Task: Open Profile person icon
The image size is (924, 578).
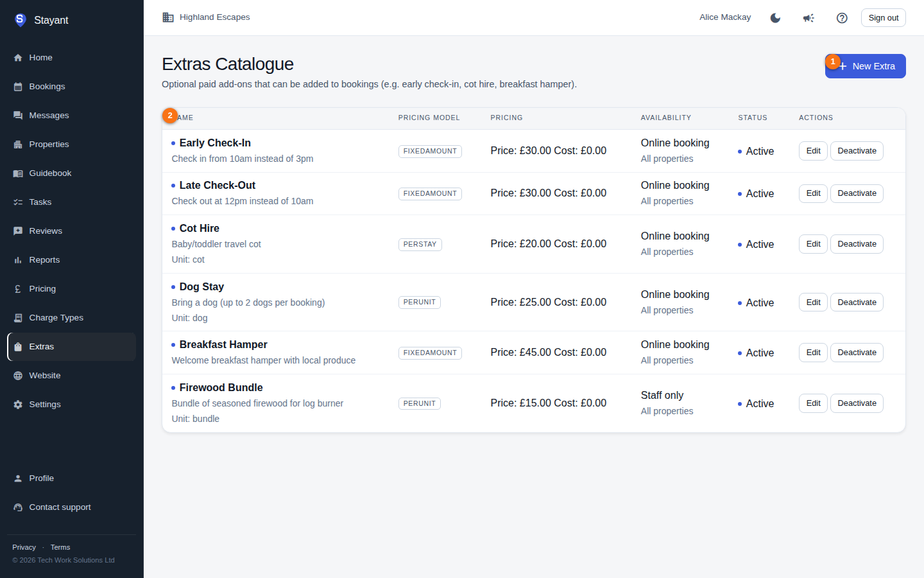Action: tap(18, 478)
